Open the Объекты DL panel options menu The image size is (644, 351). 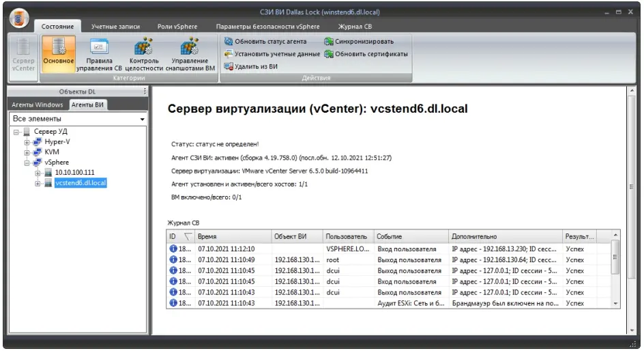click(x=145, y=92)
